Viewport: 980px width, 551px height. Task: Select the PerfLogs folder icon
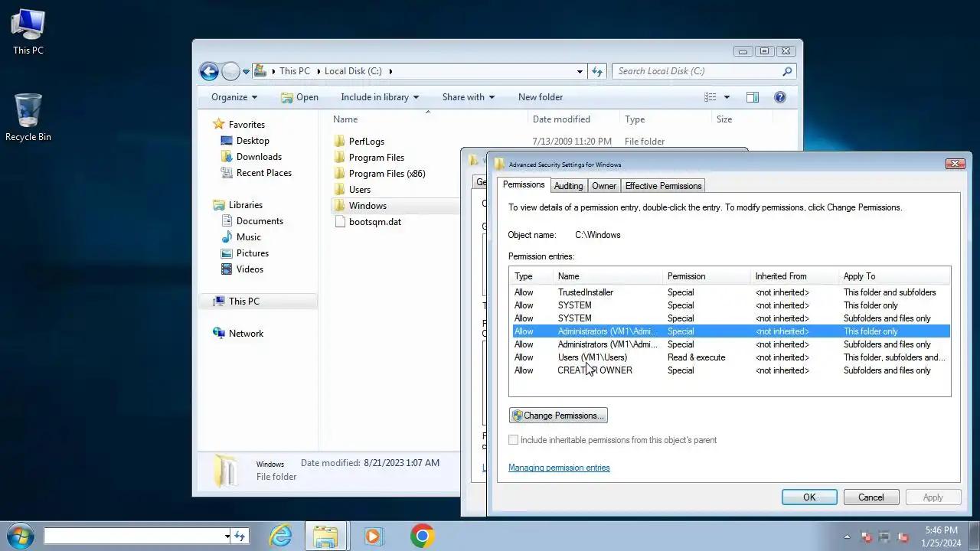coord(340,142)
